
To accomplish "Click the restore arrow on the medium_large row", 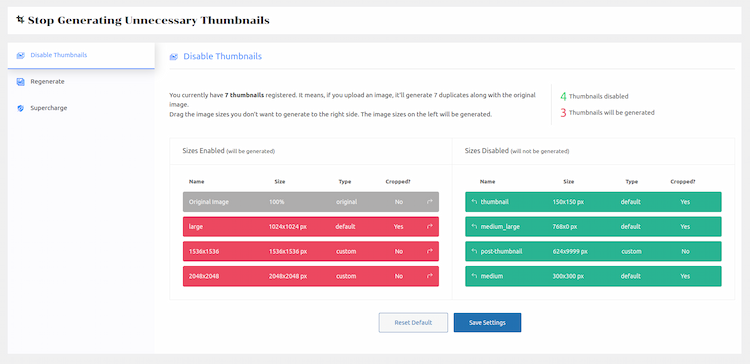I will pos(474,227).
